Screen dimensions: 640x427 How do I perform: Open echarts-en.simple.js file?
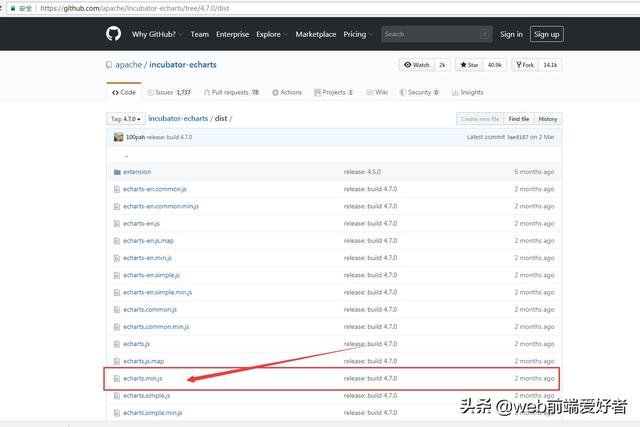[x=151, y=275]
